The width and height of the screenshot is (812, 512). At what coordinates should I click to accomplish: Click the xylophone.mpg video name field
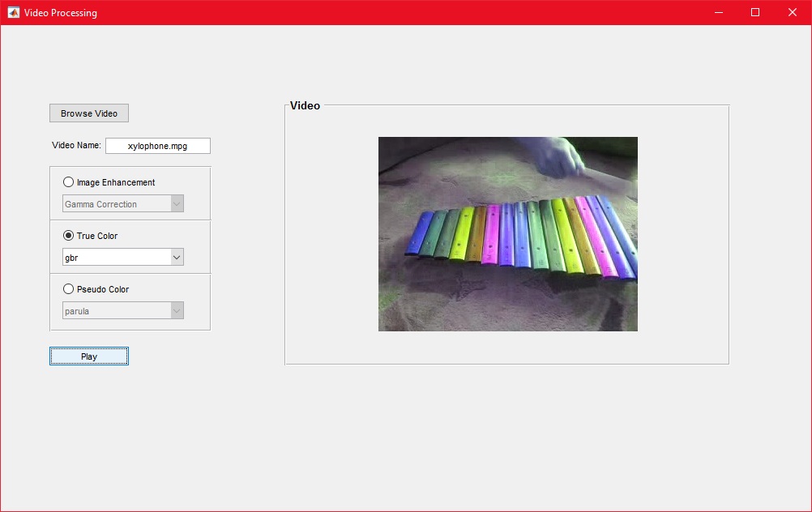pyautogui.click(x=158, y=146)
